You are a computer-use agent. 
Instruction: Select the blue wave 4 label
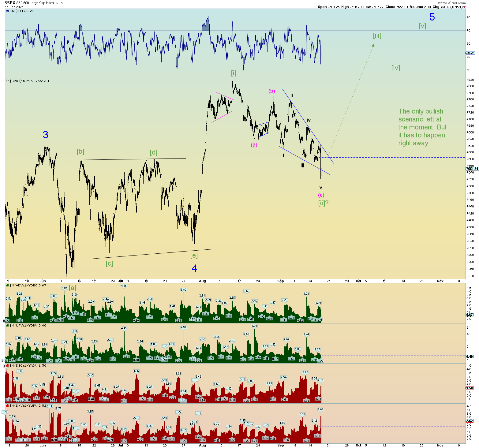point(194,268)
